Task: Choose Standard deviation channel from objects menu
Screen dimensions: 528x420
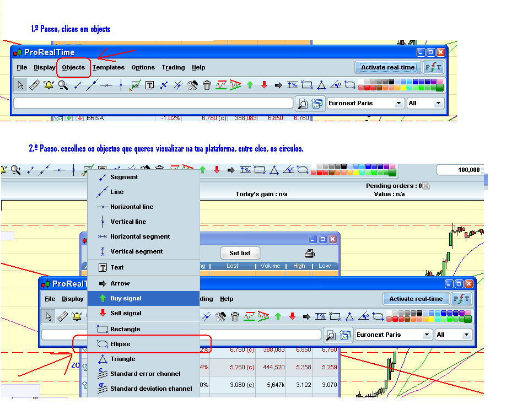Action: pyautogui.click(x=143, y=389)
